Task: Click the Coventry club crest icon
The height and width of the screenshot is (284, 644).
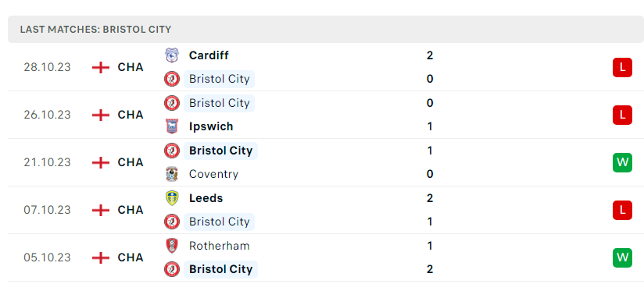Action: click(172, 174)
